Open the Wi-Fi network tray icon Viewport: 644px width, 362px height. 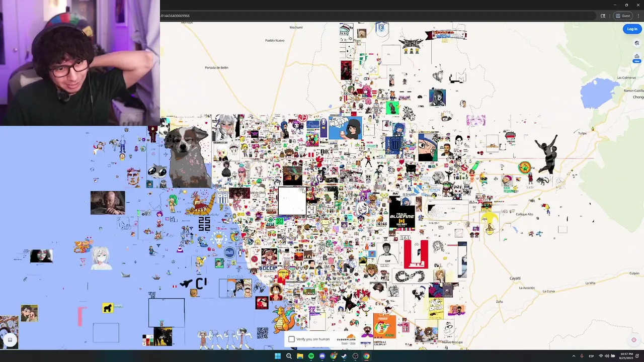pyautogui.click(x=601, y=356)
